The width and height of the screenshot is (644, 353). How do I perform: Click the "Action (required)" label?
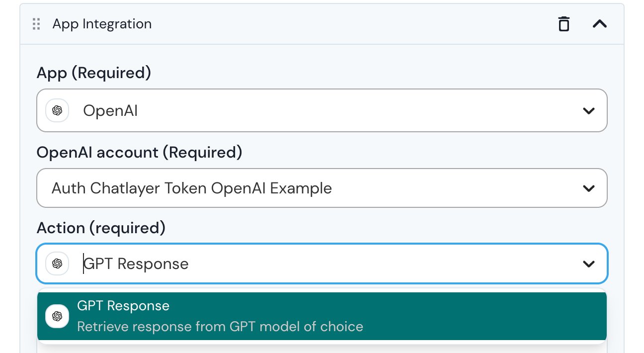pos(101,228)
